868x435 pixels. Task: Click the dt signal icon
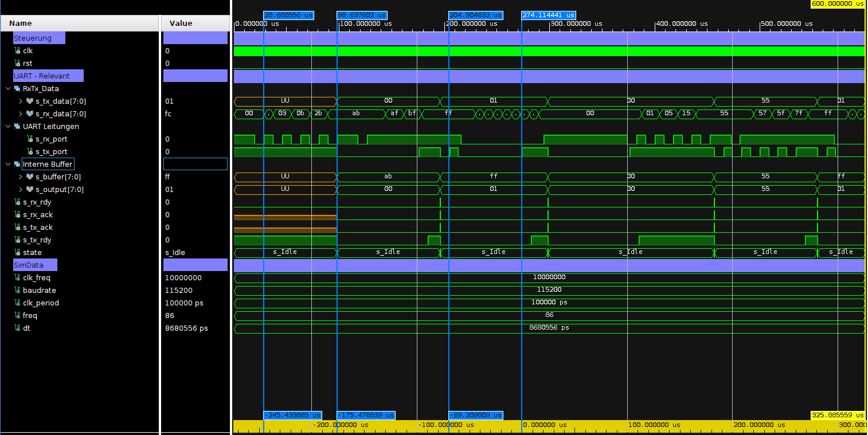click(17, 328)
